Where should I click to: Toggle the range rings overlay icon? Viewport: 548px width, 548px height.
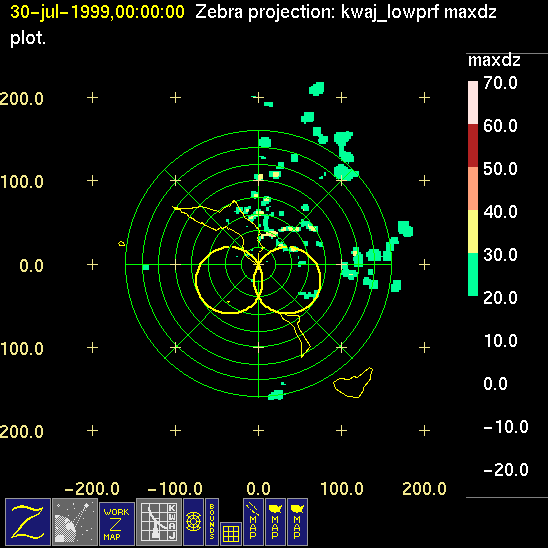click(x=193, y=522)
